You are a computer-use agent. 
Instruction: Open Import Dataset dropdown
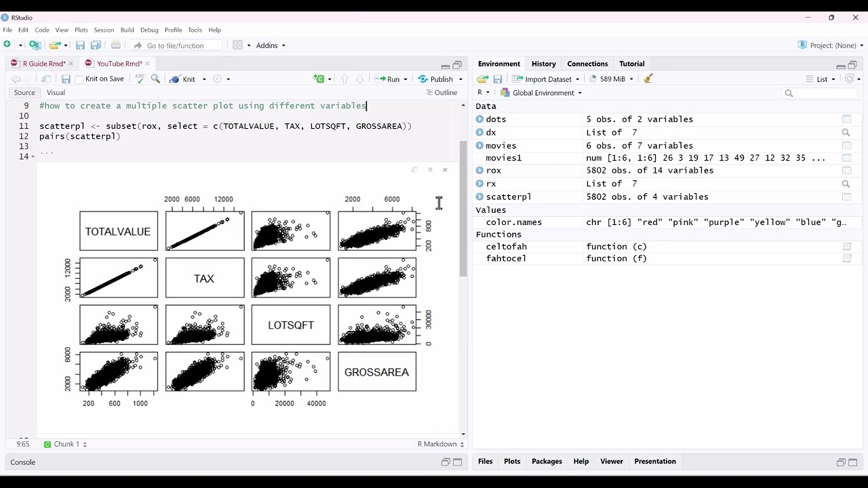(547, 79)
